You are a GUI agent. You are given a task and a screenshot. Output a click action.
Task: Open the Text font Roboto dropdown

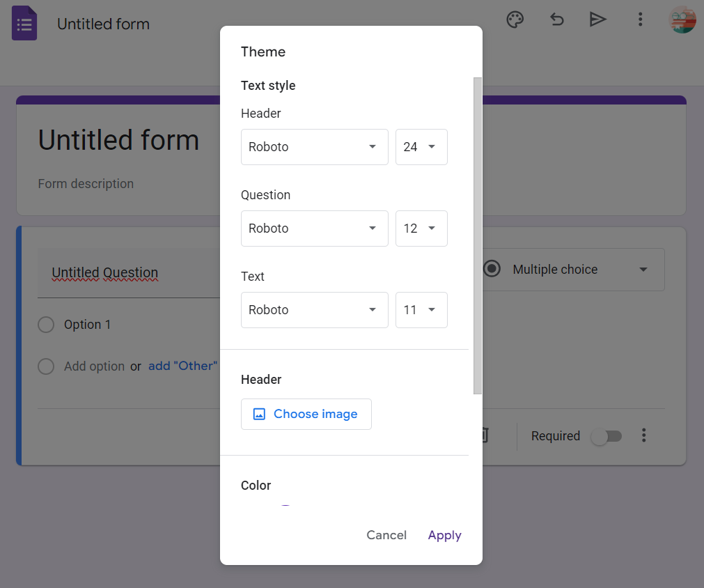tap(314, 310)
